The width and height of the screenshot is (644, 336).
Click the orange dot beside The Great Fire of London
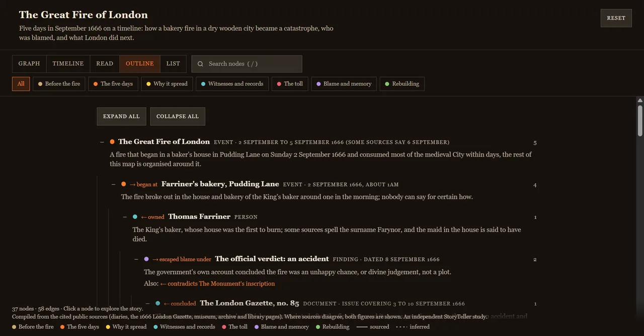(112, 142)
